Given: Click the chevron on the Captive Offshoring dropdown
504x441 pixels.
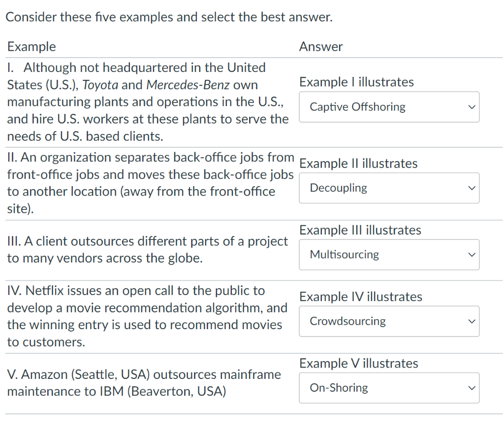Looking at the screenshot, I should [x=472, y=107].
